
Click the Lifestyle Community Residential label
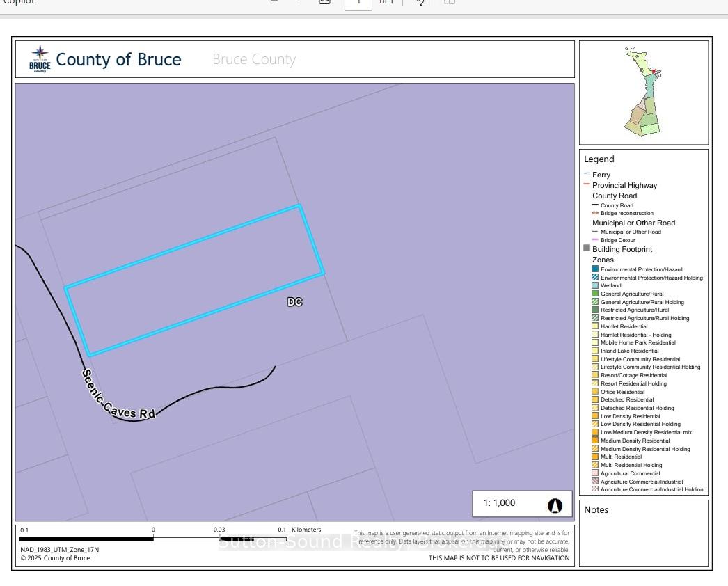[x=640, y=359]
